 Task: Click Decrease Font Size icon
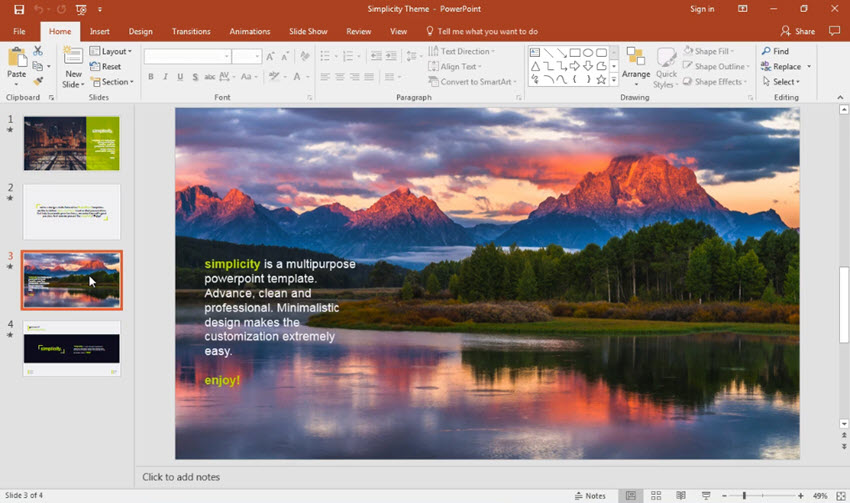pos(285,56)
